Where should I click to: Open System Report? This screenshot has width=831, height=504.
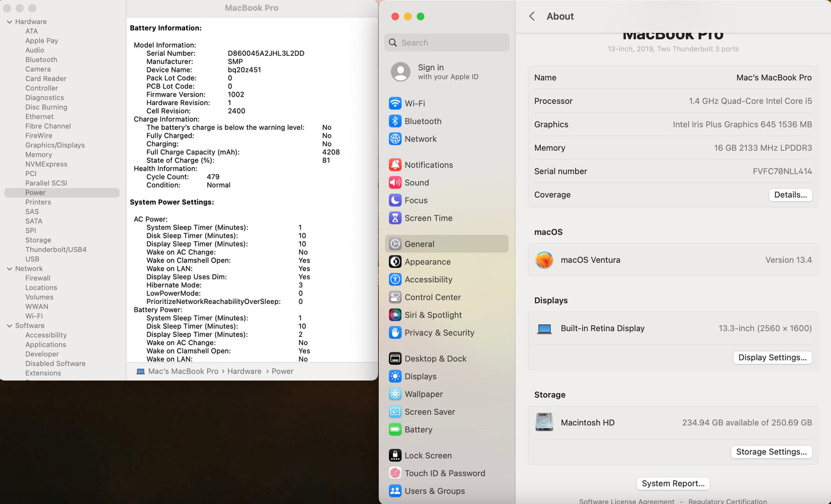point(673,483)
